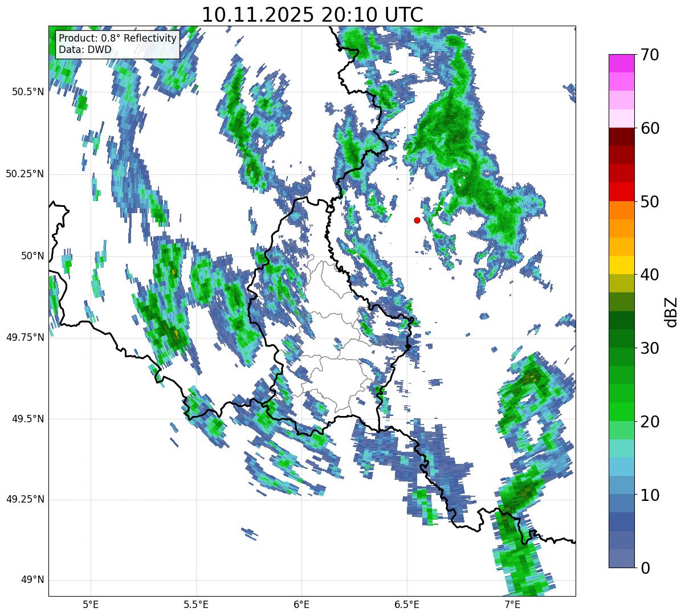Screen dimensions: 685x616
Task: Click the 'Data: DWD' text
Action: point(85,50)
